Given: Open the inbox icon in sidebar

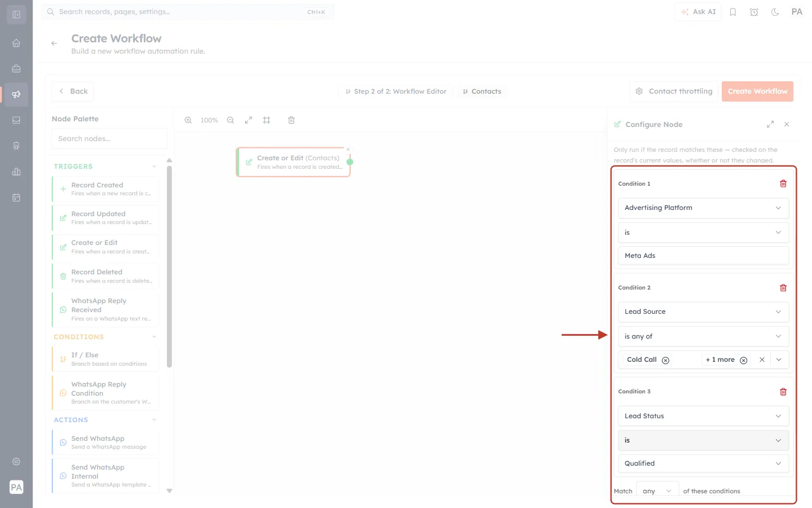Looking at the screenshot, I should coord(16,120).
